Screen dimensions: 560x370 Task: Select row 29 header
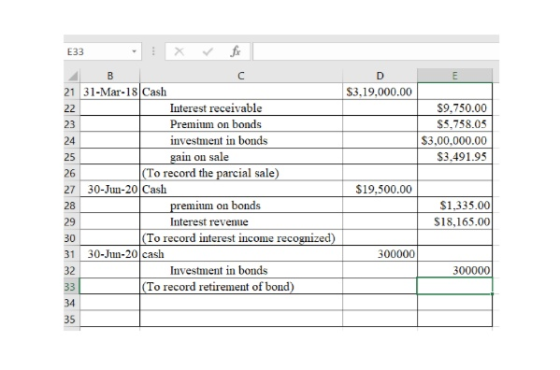point(71,221)
